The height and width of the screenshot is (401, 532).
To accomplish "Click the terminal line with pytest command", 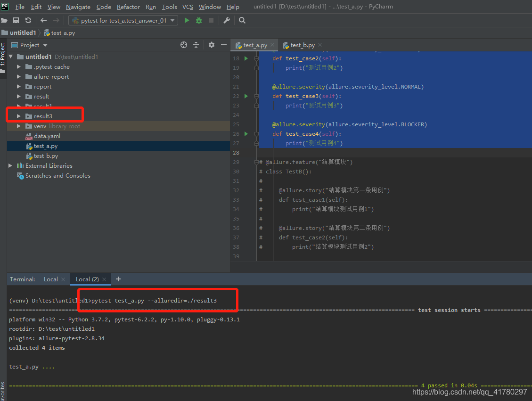I will [x=113, y=301].
